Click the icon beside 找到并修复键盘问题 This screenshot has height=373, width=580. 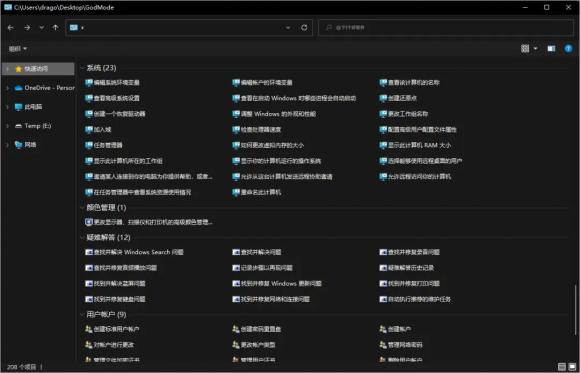coord(88,299)
